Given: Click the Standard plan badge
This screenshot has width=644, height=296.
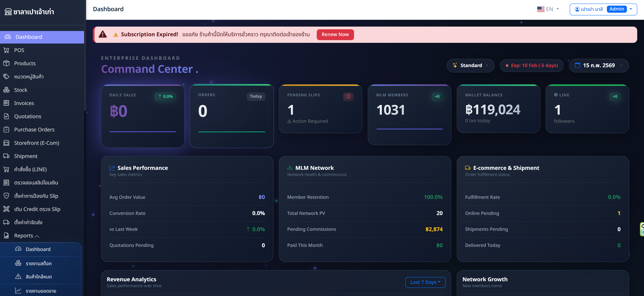Looking at the screenshot, I should 470,65.
